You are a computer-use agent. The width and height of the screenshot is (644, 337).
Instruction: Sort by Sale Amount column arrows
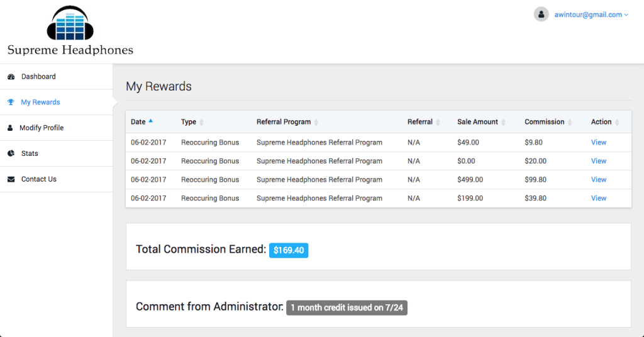coord(503,123)
